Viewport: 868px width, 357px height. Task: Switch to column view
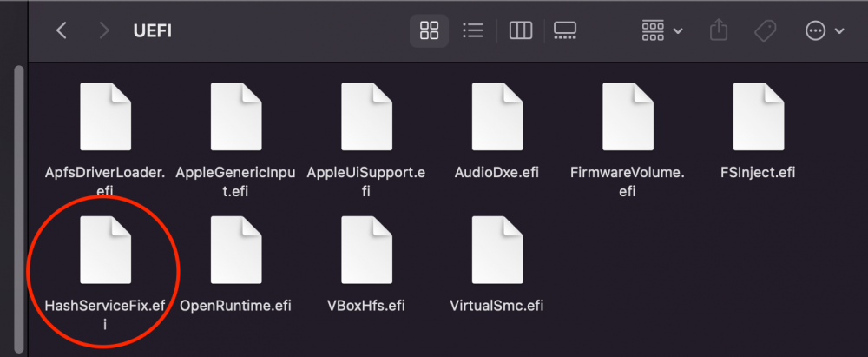[520, 30]
